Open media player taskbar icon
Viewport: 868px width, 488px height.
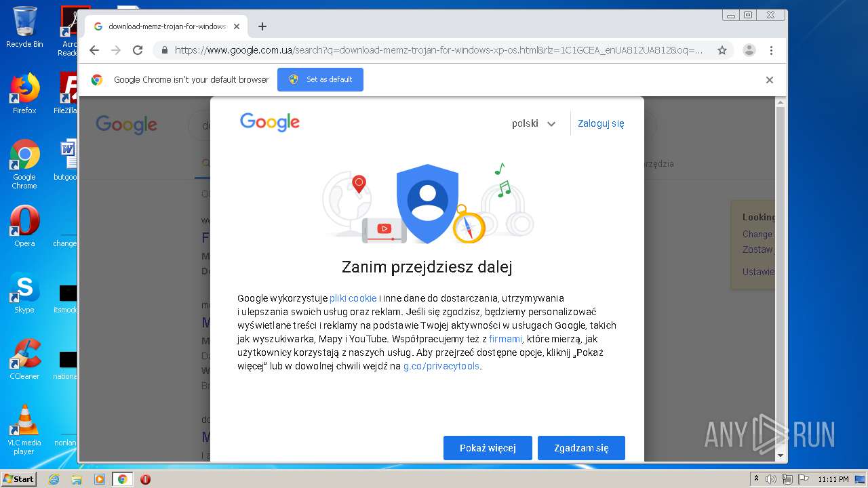point(100,479)
